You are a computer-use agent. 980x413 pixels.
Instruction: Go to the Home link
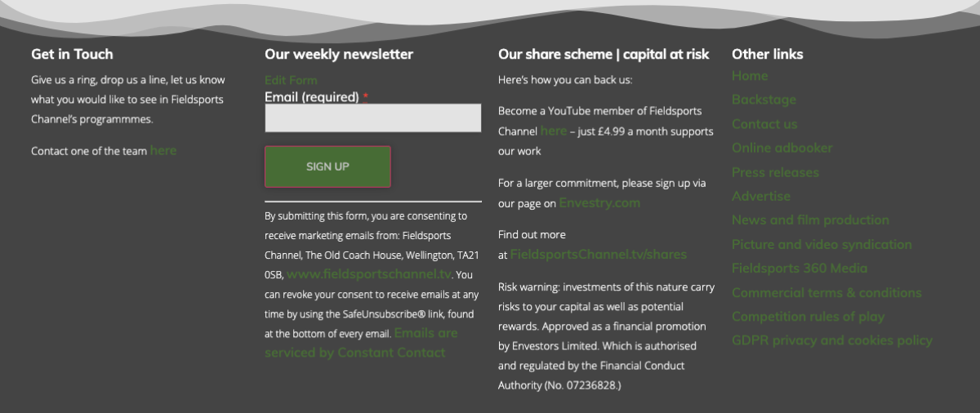pyautogui.click(x=750, y=76)
